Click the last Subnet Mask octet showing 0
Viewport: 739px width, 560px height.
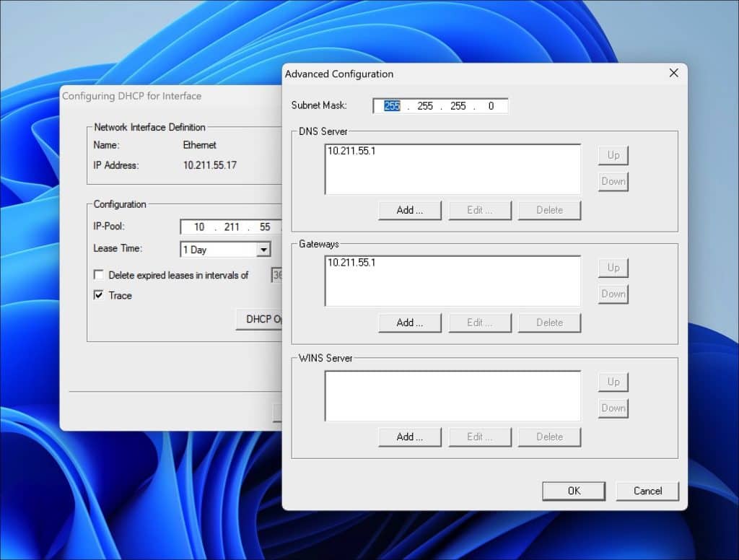pos(491,106)
